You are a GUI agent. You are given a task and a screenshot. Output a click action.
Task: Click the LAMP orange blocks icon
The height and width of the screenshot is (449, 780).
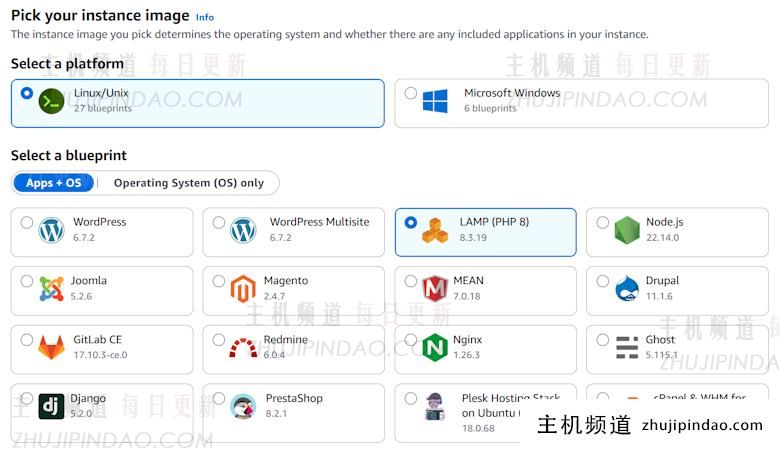[x=435, y=231]
